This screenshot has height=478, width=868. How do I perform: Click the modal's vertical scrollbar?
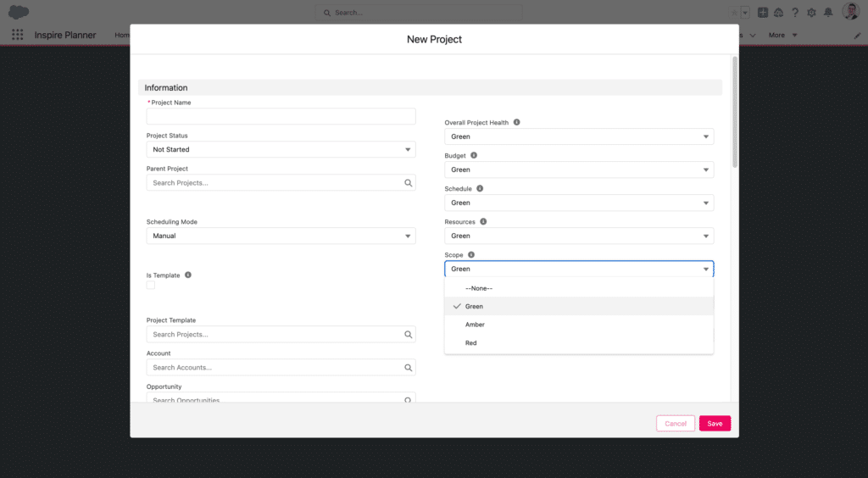(734, 110)
